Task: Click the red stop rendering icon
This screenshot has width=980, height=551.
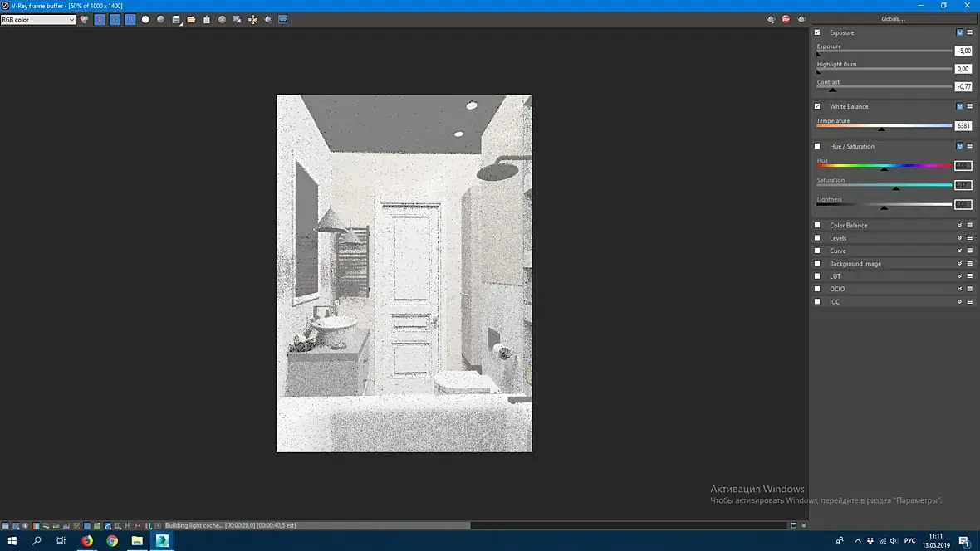Action: pyautogui.click(x=786, y=19)
